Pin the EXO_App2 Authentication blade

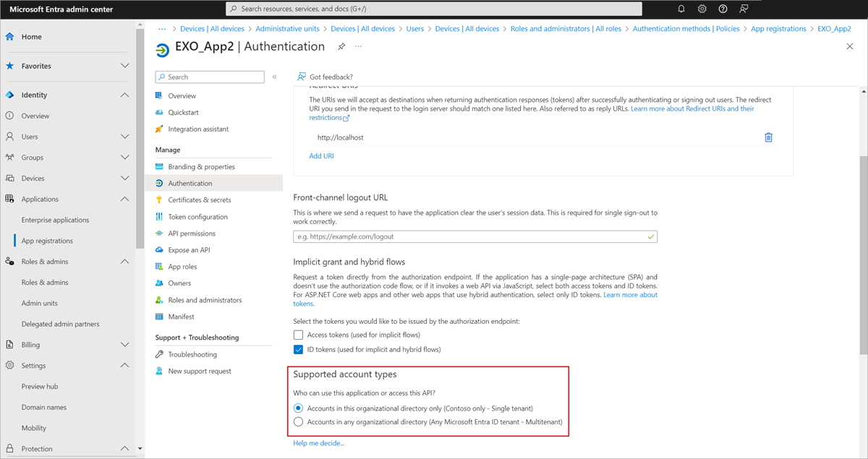pyautogui.click(x=341, y=46)
